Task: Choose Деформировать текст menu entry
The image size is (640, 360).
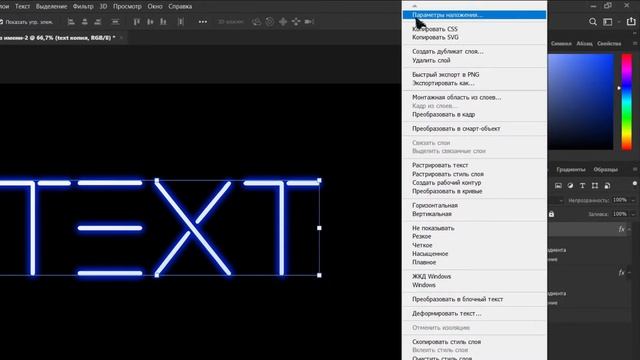Action: click(447, 314)
